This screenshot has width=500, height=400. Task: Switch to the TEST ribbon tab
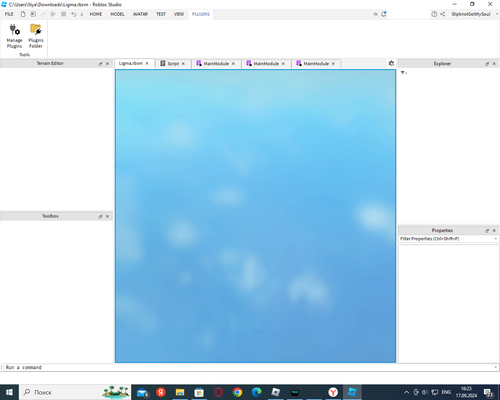point(161,14)
